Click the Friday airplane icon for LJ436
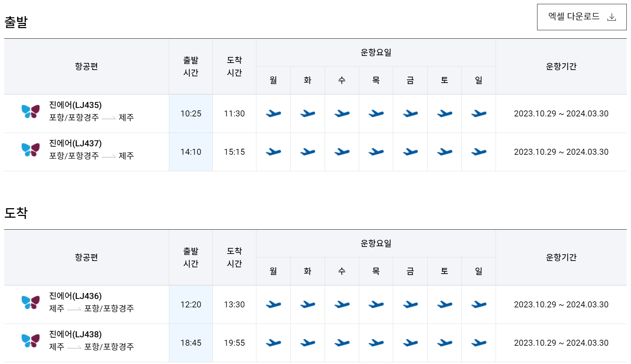The height and width of the screenshot is (364, 631). pos(410,305)
